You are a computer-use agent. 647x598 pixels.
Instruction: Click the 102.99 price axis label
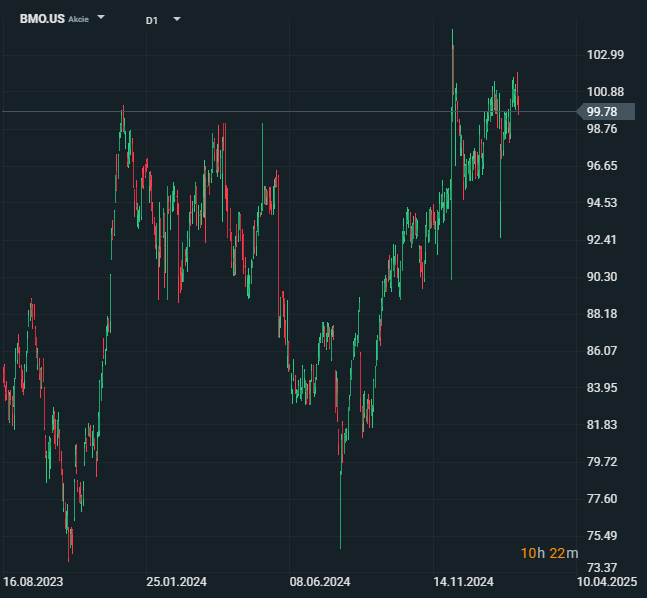(605, 55)
